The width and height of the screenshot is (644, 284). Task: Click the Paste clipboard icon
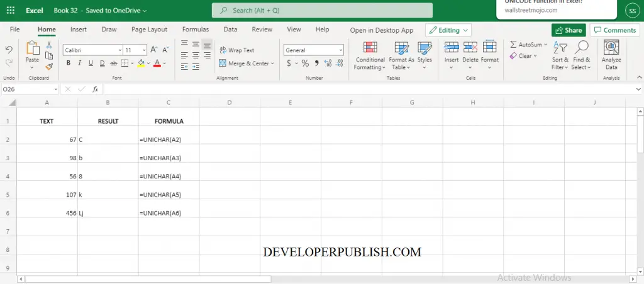tap(32, 48)
